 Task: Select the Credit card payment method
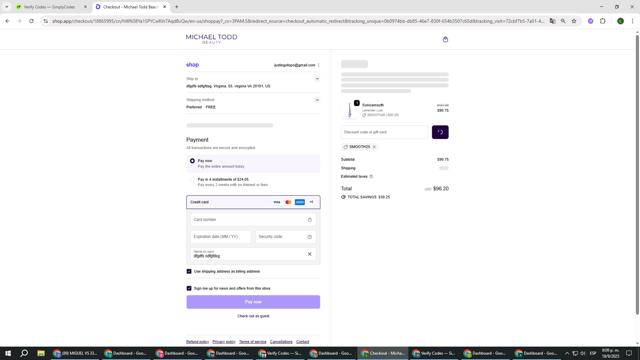[x=253, y=202]
